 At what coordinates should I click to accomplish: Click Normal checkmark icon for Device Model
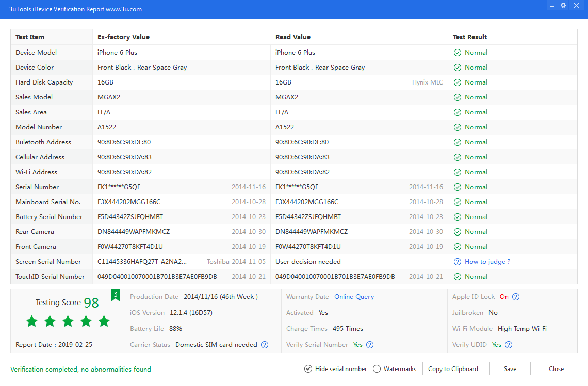457,53
